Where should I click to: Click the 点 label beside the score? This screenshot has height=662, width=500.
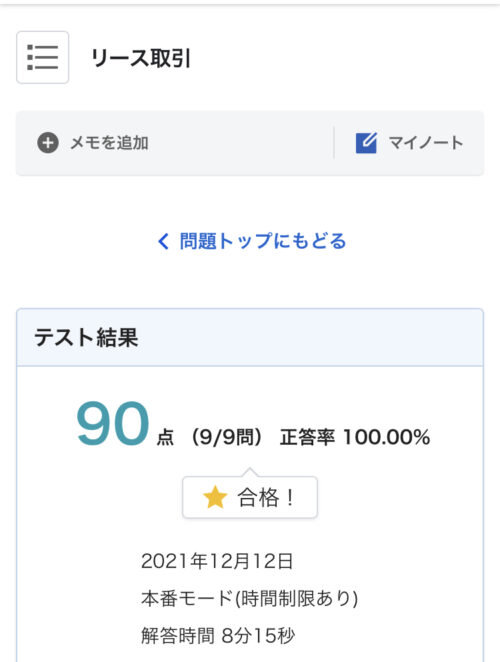tap(165, 437)
